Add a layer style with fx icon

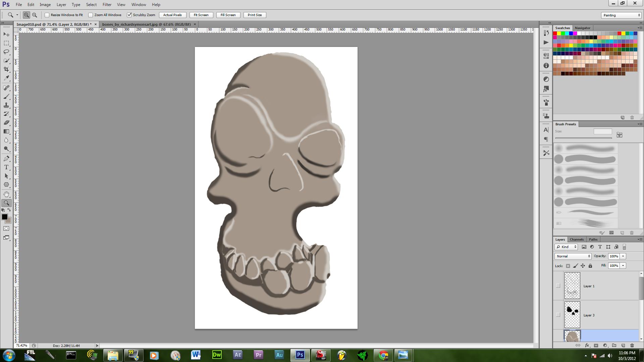pyautogui.click(x=587, y=346)
